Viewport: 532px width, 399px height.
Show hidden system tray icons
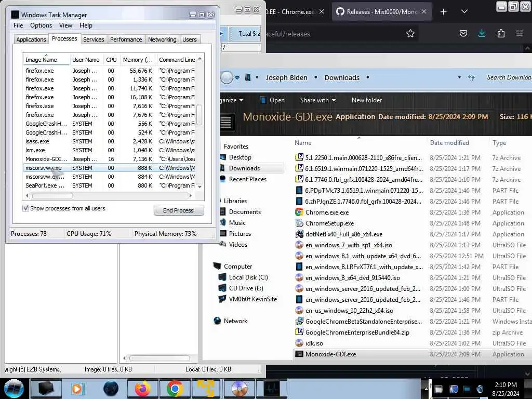pos(426,389)
